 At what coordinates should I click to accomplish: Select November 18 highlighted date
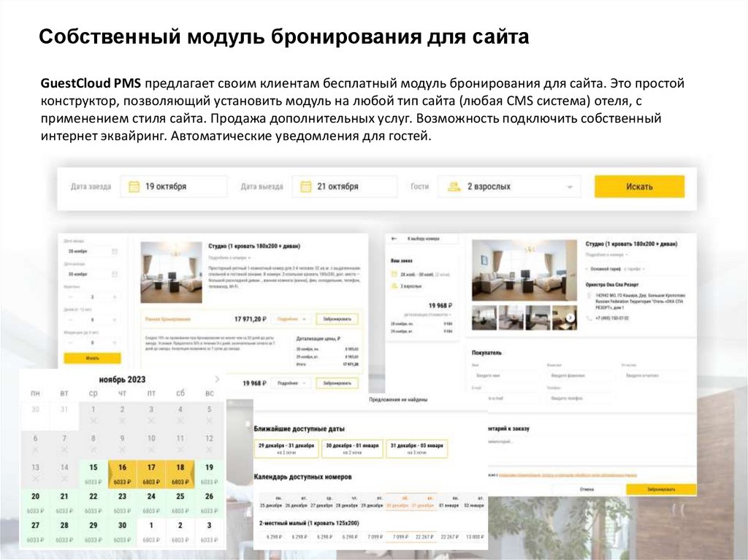[x=180, y=474]
